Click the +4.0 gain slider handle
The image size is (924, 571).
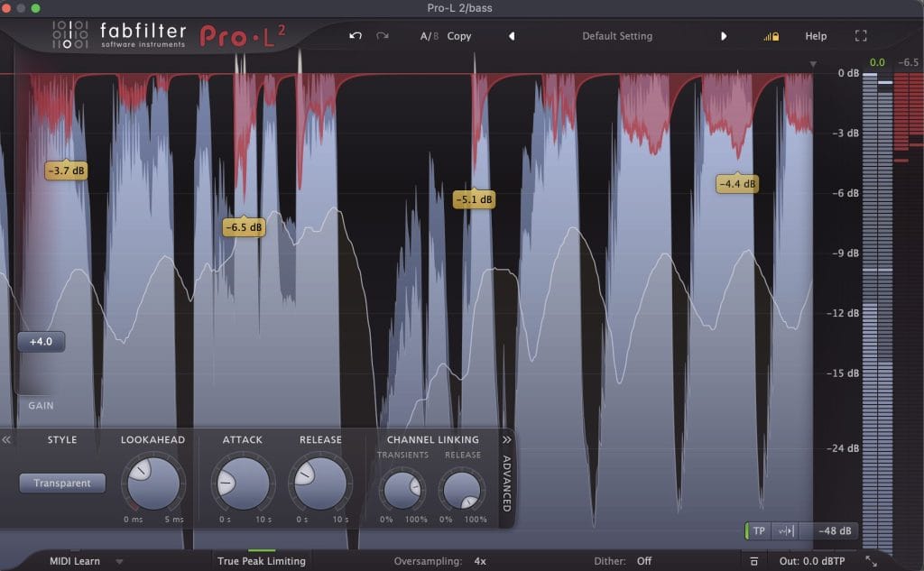pyautogui.click(x=41, y=342)
